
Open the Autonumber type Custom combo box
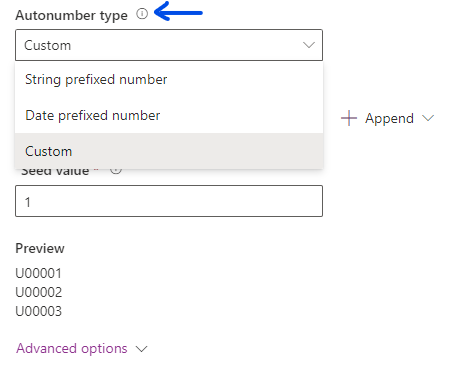point(169,45)
